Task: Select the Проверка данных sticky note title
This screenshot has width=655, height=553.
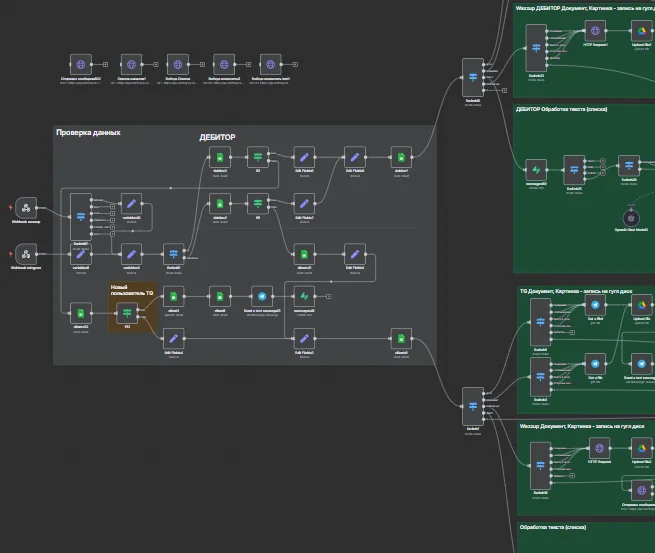Action: pos(88,132)
